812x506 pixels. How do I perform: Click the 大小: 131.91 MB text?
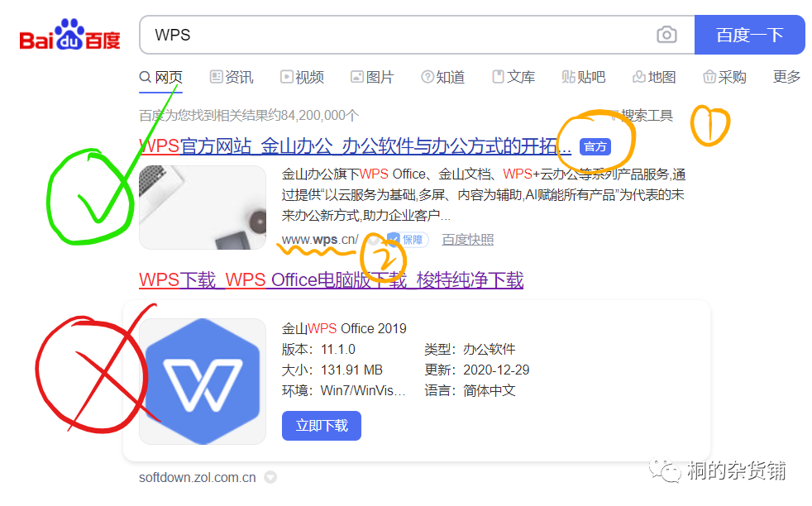(x=332, y=370)
